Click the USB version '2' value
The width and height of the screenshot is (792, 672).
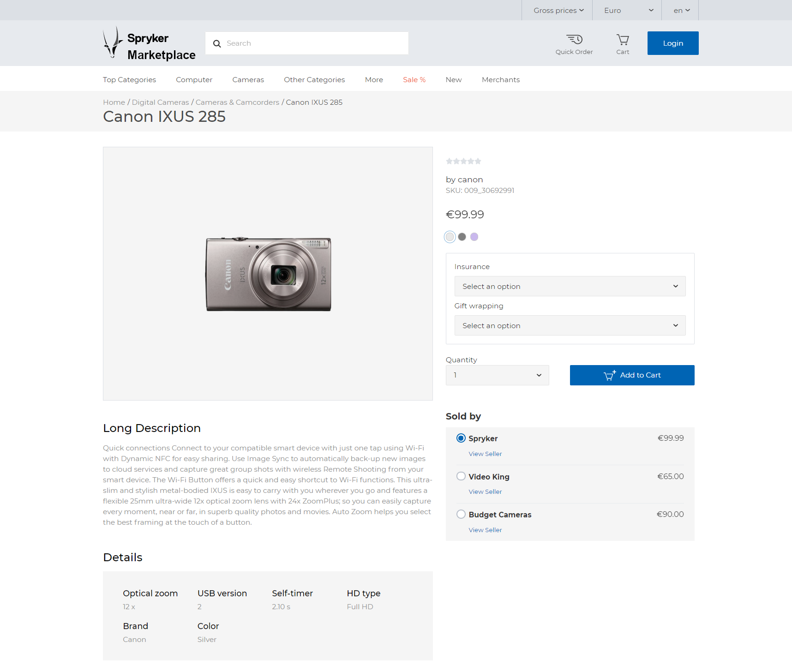(x=199, y=607)
